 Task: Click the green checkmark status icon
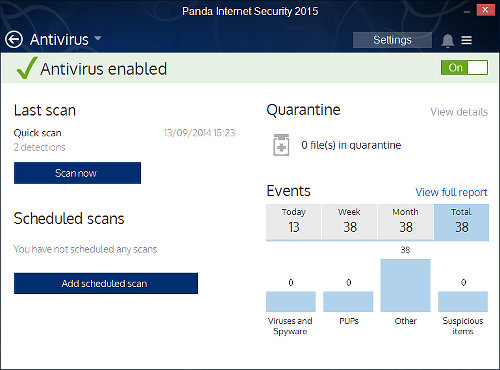(x=27, y=68)
